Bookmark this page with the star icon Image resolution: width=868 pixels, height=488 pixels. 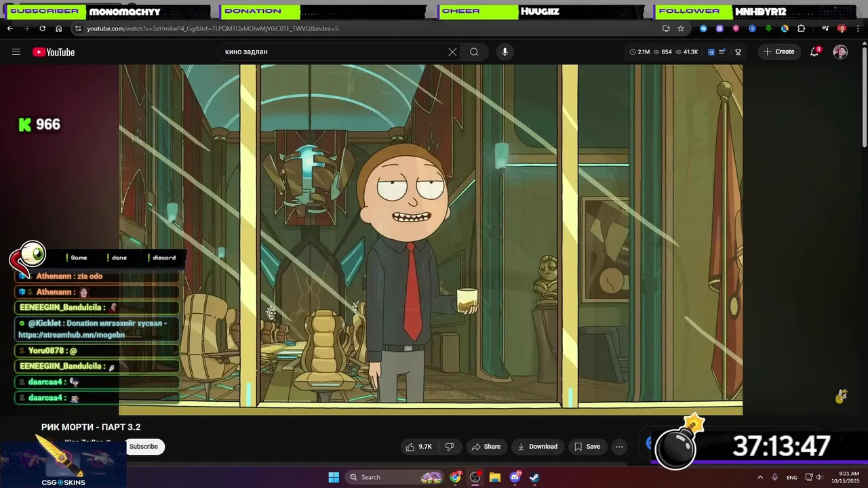pos(680,28)
